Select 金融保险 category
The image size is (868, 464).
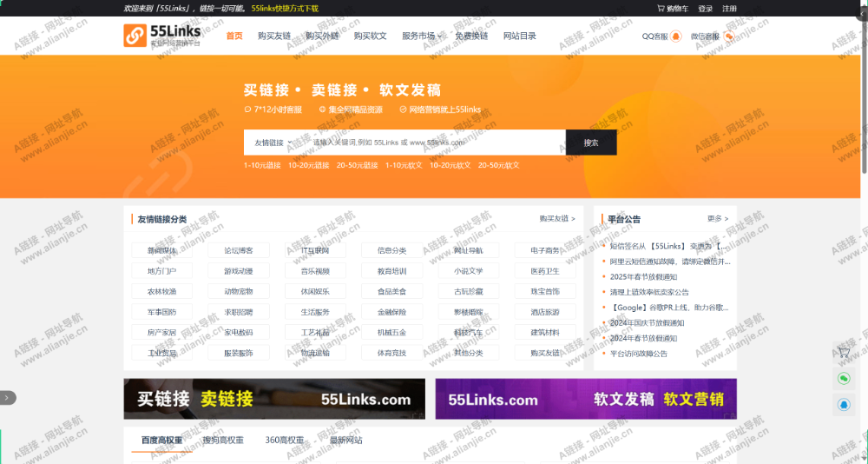392,312
